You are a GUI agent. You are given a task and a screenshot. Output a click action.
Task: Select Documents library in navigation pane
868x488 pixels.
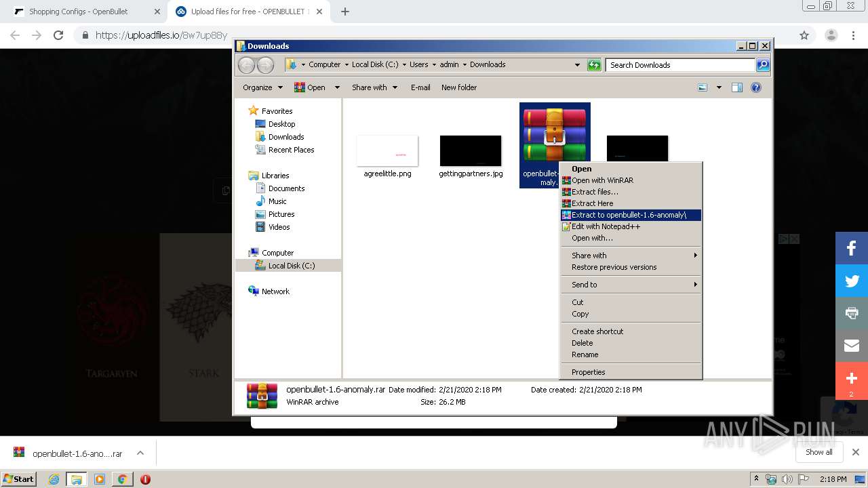point(280,188)
